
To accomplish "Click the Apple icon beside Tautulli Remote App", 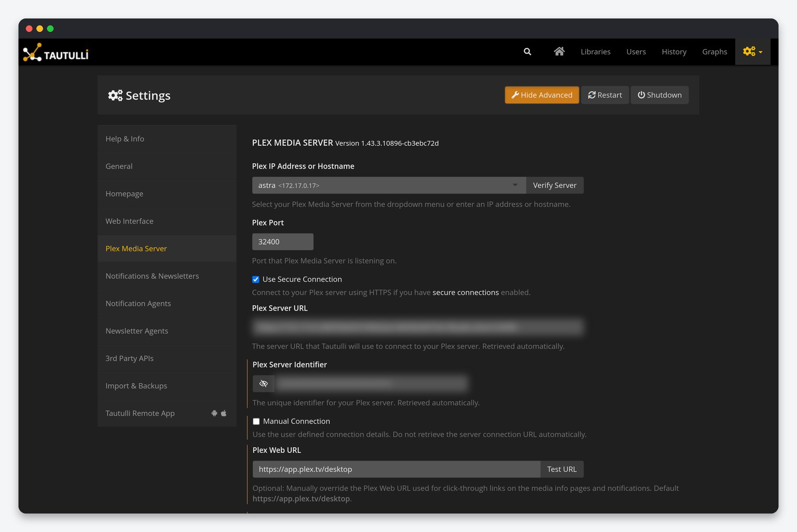I will click(x=224, y=413).
